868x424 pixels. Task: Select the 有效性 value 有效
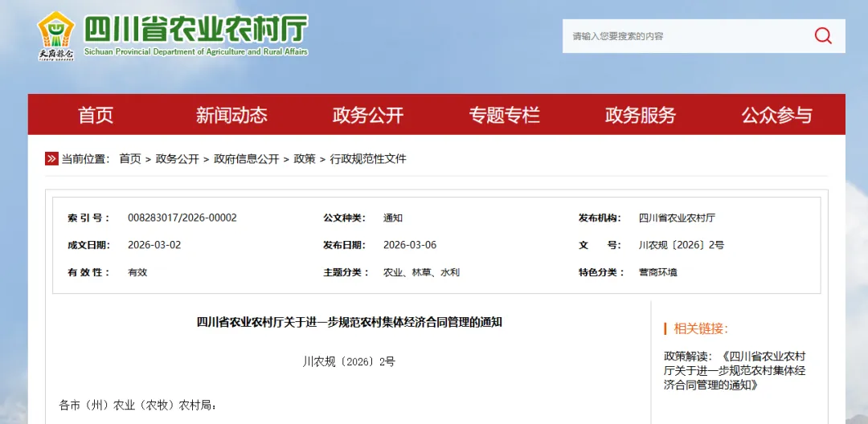coord(137,272)
